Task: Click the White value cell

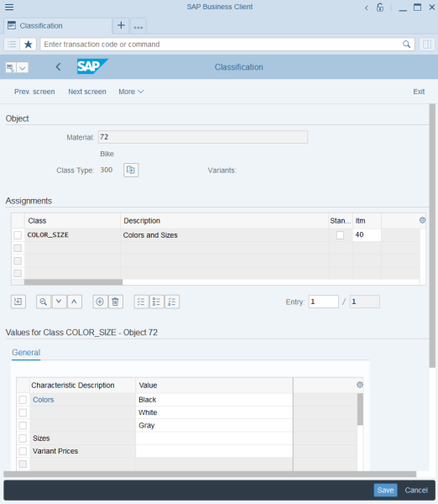Action: click(214, 412)
